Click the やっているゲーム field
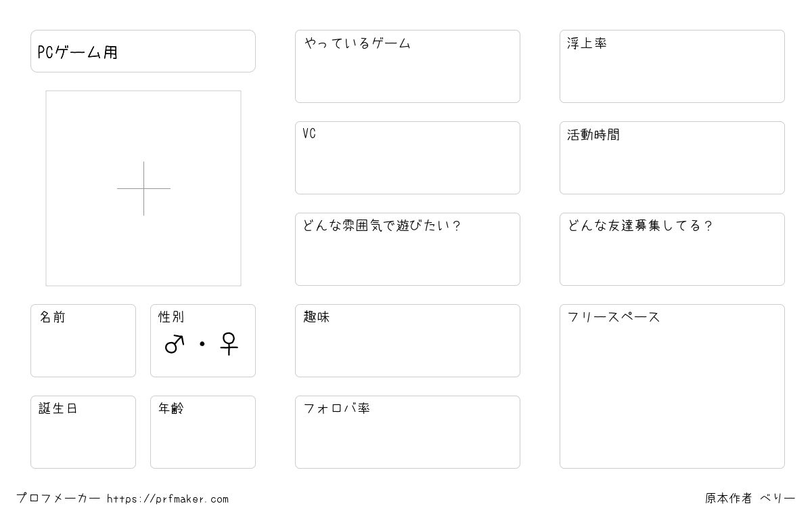812x508 pixels. [x=407, y=66]
